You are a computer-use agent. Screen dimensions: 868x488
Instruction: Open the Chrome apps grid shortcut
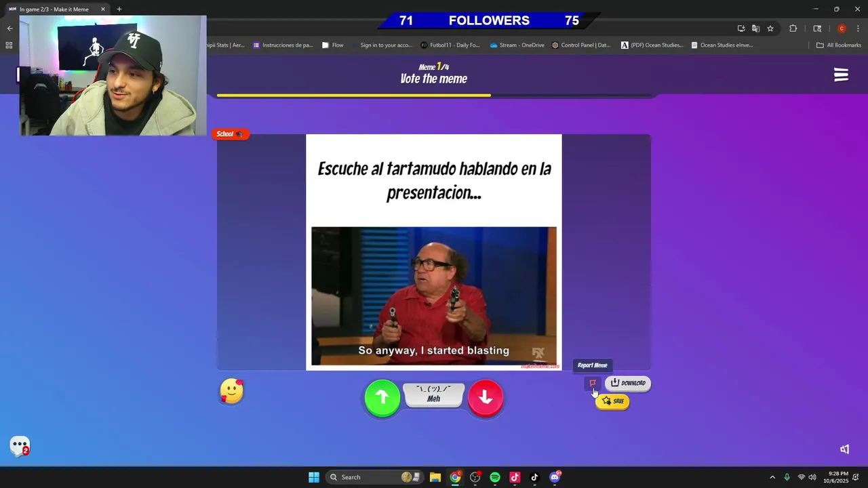[x=9, y=45]
